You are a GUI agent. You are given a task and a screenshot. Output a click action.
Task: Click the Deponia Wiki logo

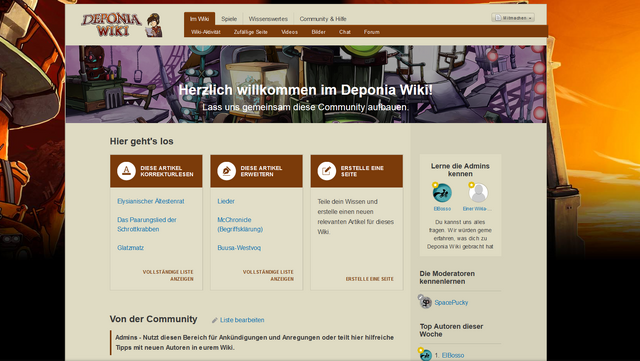pyautogui.click(x=111, y=25)
